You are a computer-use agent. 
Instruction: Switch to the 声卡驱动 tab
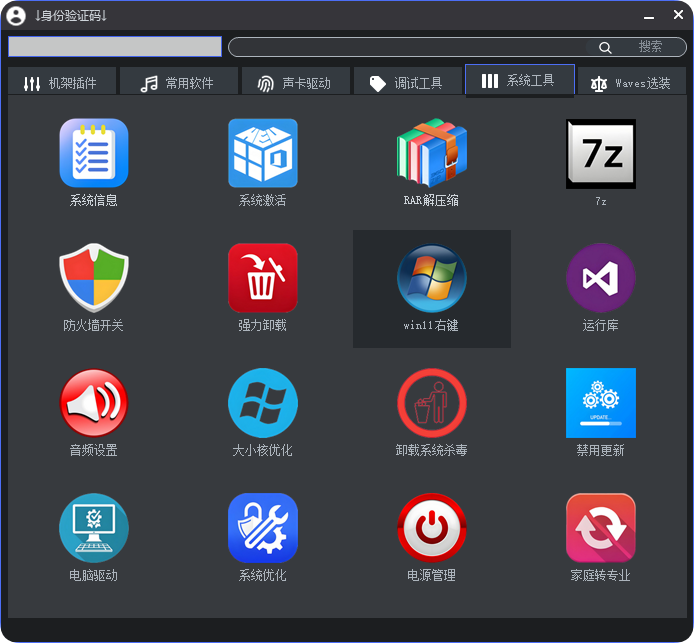296,81
